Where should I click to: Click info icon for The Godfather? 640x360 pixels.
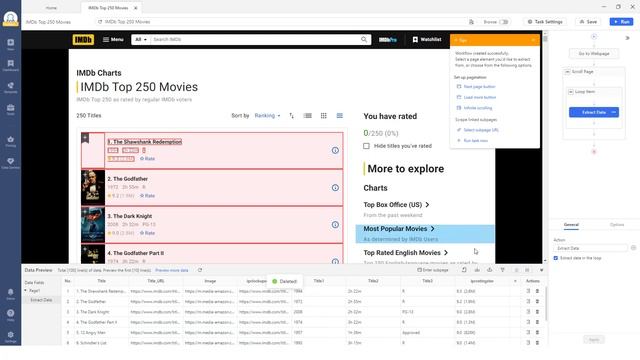[335, 188]
